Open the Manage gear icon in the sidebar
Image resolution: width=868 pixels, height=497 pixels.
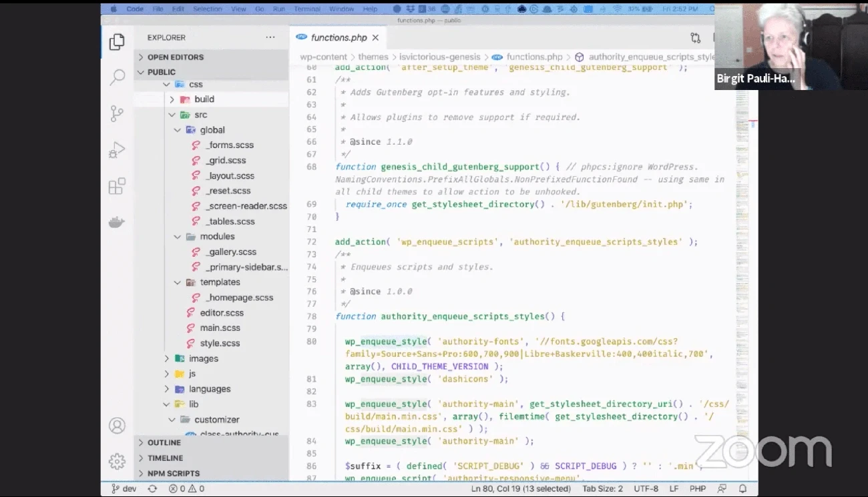[x=117, y=460]
